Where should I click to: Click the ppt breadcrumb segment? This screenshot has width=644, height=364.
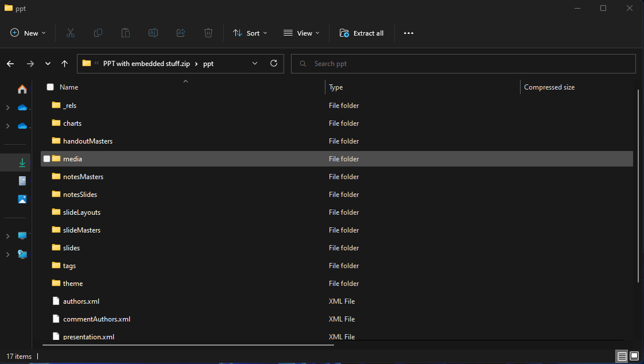[208, 64]
